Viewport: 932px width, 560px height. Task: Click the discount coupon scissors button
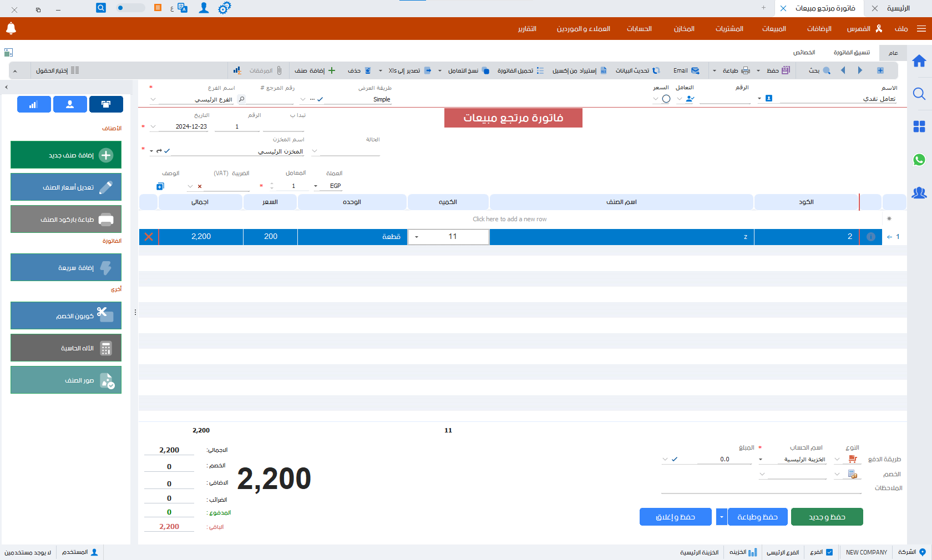point(66,316)
